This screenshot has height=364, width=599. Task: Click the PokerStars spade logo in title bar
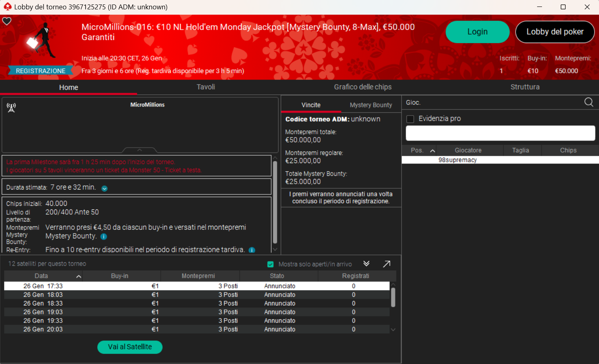click(7, 7)
